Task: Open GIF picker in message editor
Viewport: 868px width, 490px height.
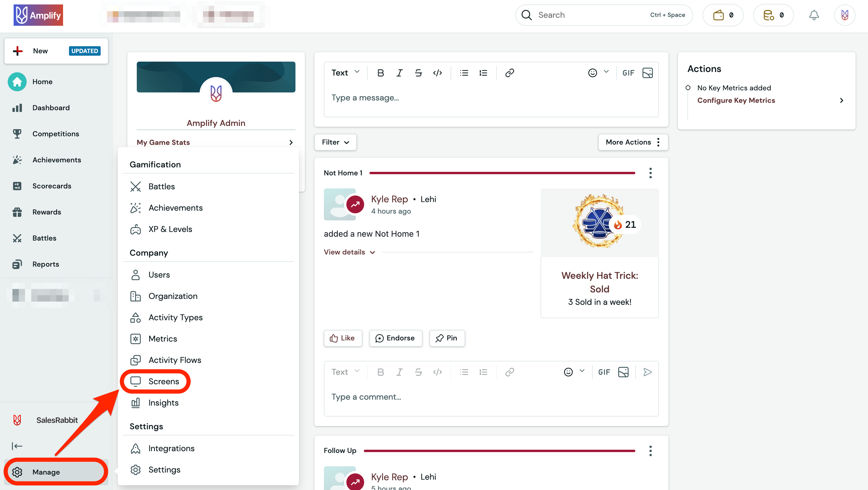Action: pos(628,73)
